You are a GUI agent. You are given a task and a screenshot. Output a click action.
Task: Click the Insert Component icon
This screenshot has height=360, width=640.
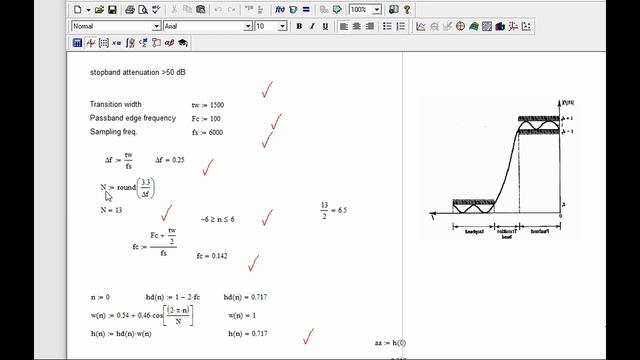point(337,9)
